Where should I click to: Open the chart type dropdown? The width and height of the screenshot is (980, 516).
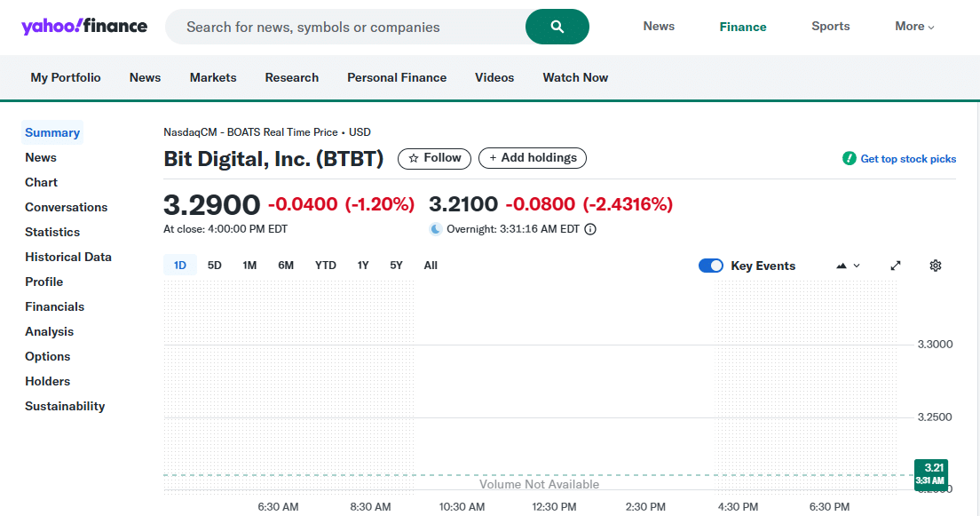coord(848,266)
